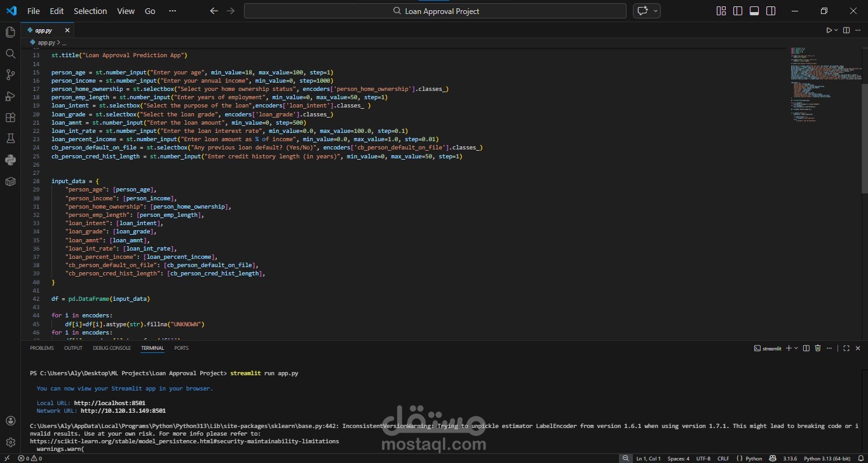Open the localhost:8501 URL in terminal
The width and height of the screenshot is (868, 463).
(110, 403)
